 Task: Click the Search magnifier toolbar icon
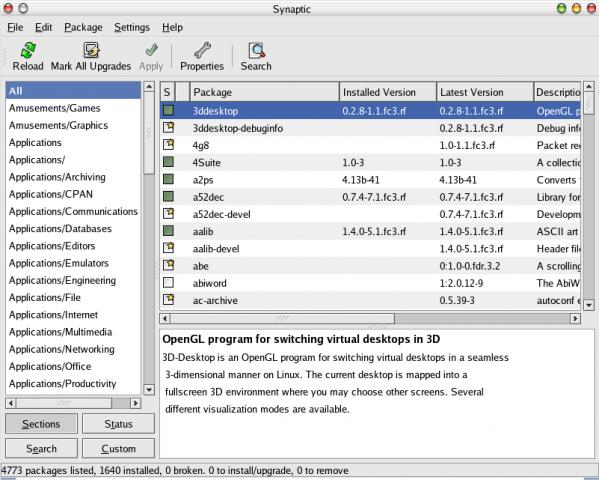pos(256,50)
